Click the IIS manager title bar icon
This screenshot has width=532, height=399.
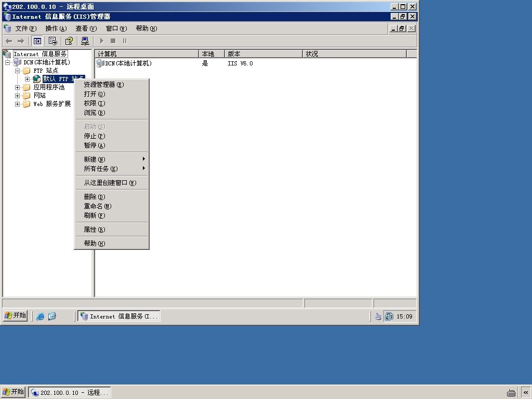(7, 16)
